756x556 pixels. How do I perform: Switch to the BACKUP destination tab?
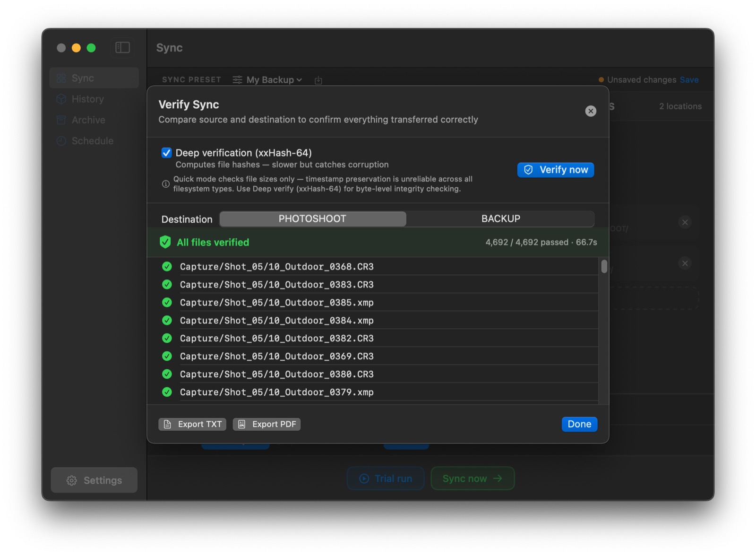point(500,219)
